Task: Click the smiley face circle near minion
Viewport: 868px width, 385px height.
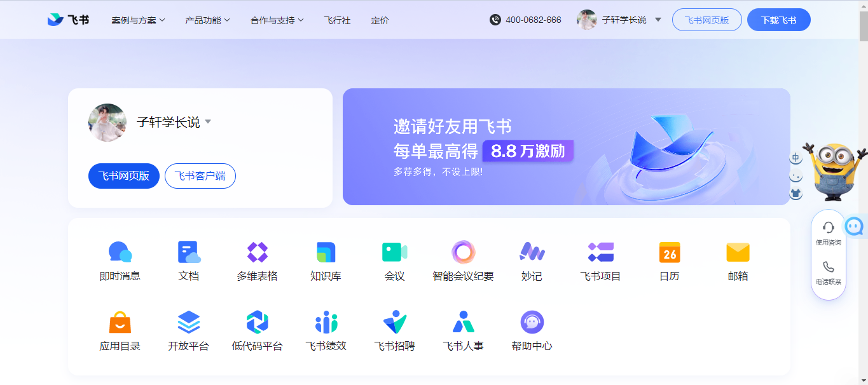Action: 796,176
